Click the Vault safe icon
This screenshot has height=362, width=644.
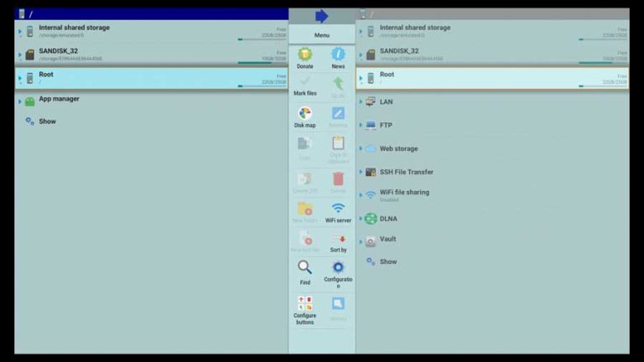tap(371, 241)
